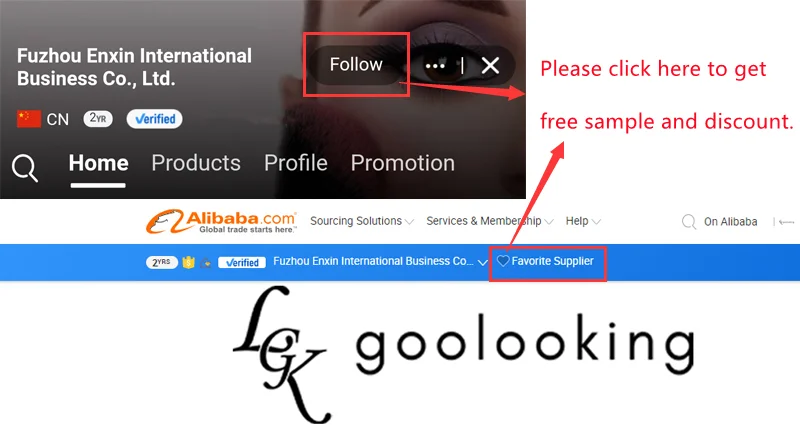The height and width of the screenshot is (425, 800).
Task: Toggle Follow for Fuzhou Enxin store
Action: coord(356,65)
